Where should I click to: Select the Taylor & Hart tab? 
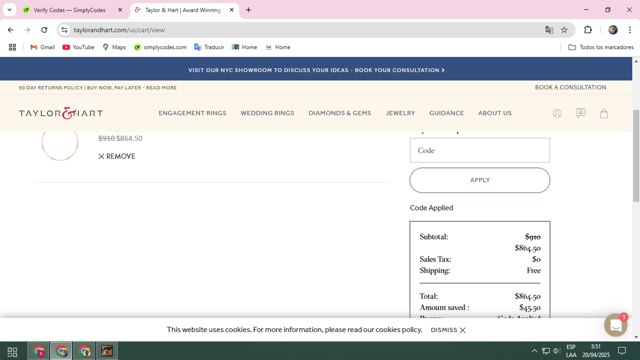(183, 10)
